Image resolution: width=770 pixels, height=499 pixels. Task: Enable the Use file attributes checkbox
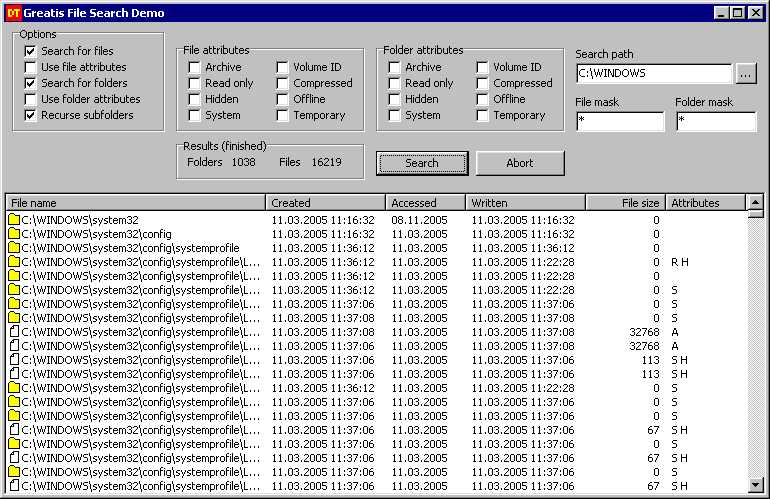point(31,67)
